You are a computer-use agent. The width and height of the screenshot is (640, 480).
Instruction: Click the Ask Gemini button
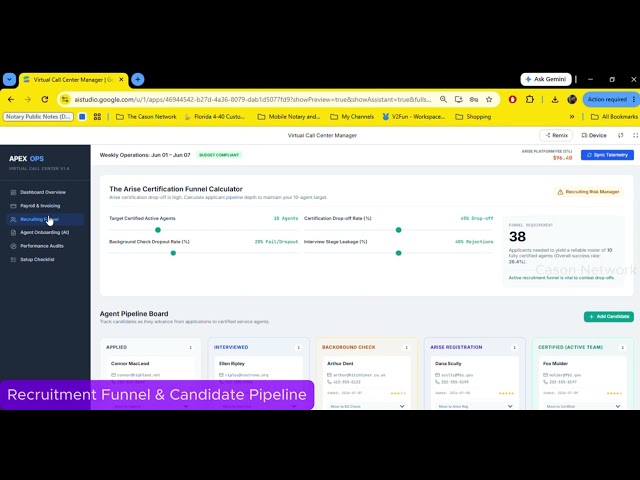546,79
